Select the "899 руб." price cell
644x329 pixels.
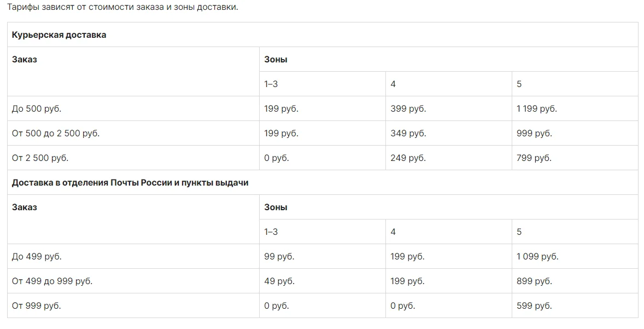tap(534, 281)
